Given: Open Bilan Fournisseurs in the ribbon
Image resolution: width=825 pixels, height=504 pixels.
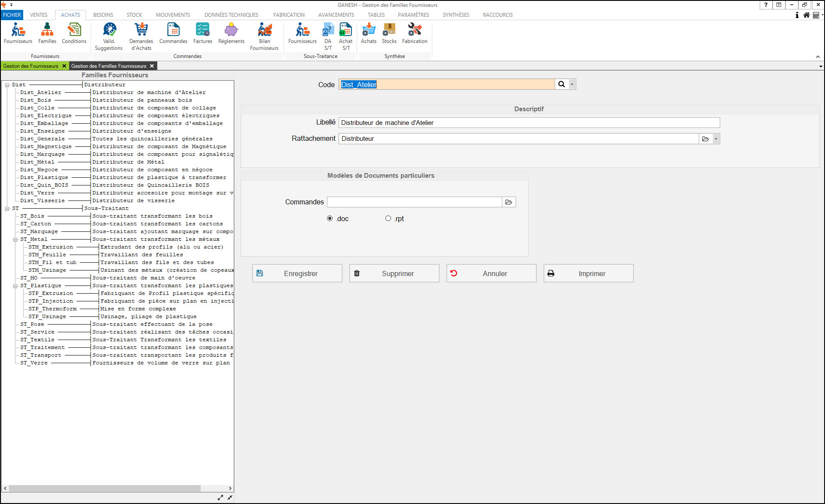Looking at the screenshot, I should click(264, 36).
